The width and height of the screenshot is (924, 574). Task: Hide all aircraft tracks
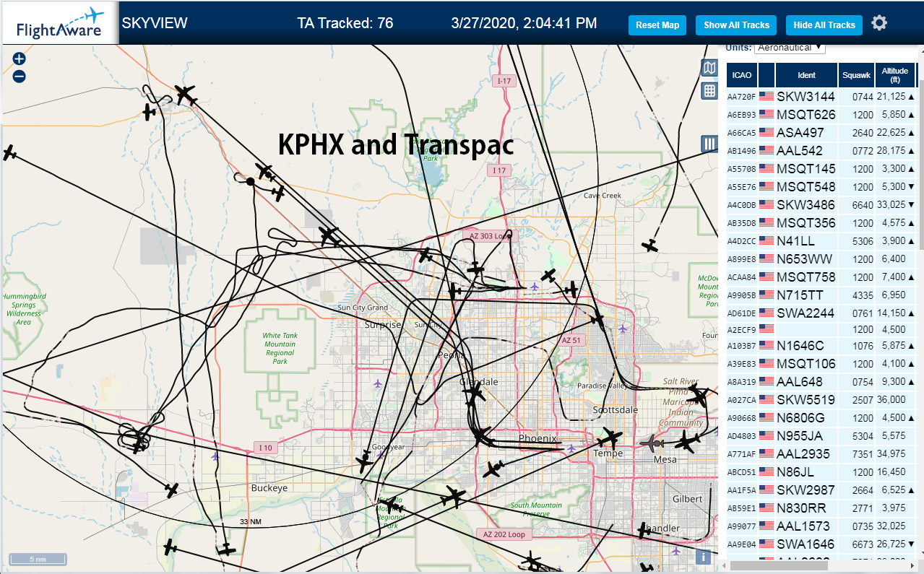(824, 25)
